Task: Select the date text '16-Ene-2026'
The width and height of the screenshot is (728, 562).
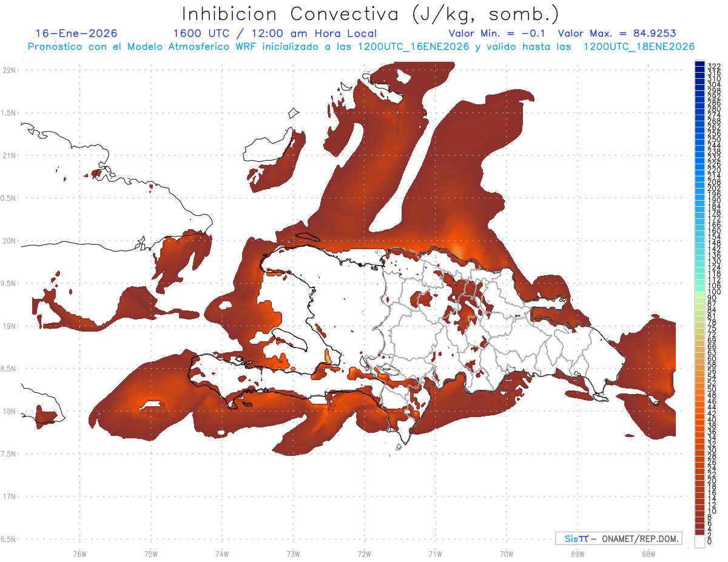Action: tap(76, 33)
